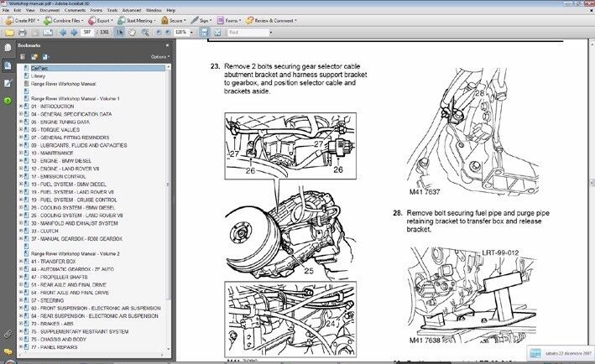Viewport: 595px width, 364px height.
Task: Toggle scrolling pages view icon
Action: pyautogui.click(x=204, y=33)
